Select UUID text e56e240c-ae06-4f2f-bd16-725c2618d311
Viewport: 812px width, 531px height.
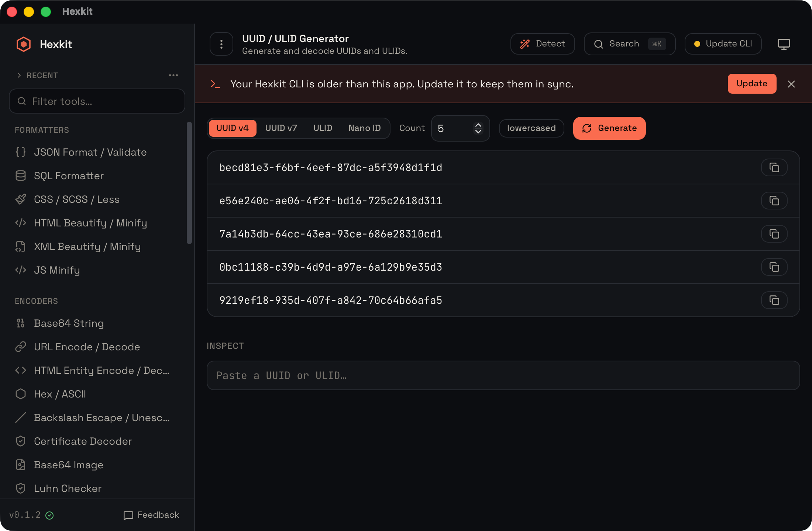click(331, 201)
